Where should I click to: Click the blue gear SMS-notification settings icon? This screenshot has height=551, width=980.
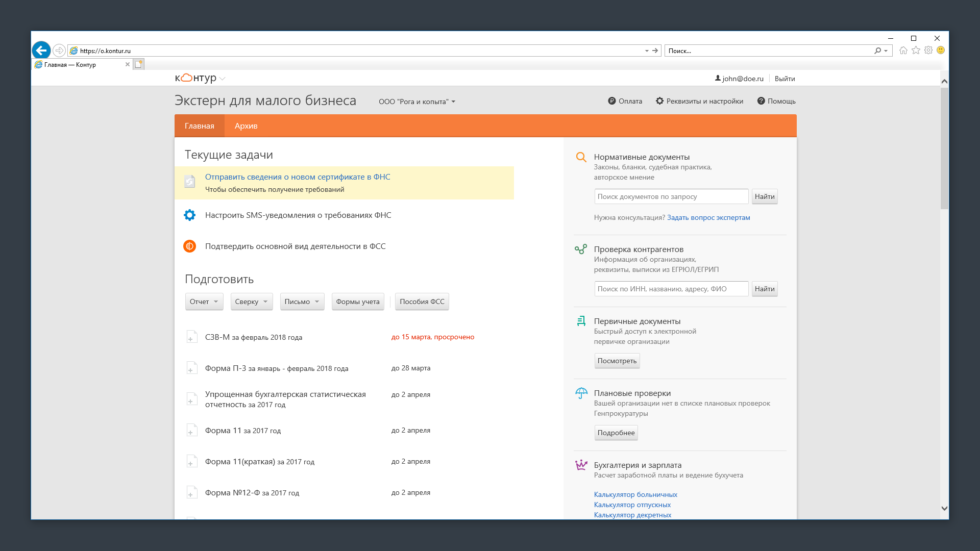point(189,215)
